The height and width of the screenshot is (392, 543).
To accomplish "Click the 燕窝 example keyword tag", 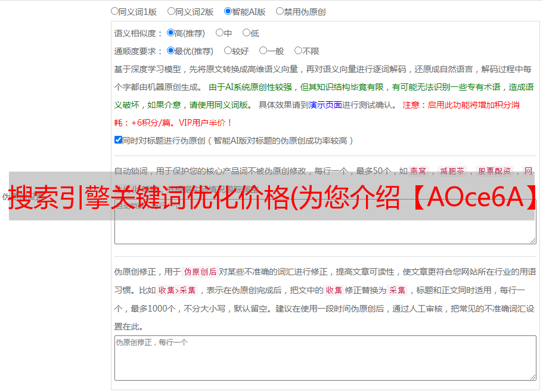I will click(418, 171).
